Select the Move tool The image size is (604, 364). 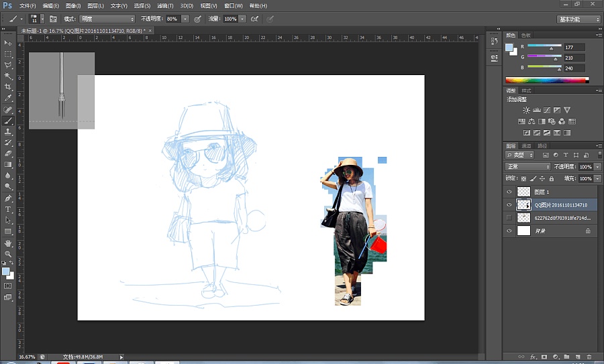[x=7, y=43]
